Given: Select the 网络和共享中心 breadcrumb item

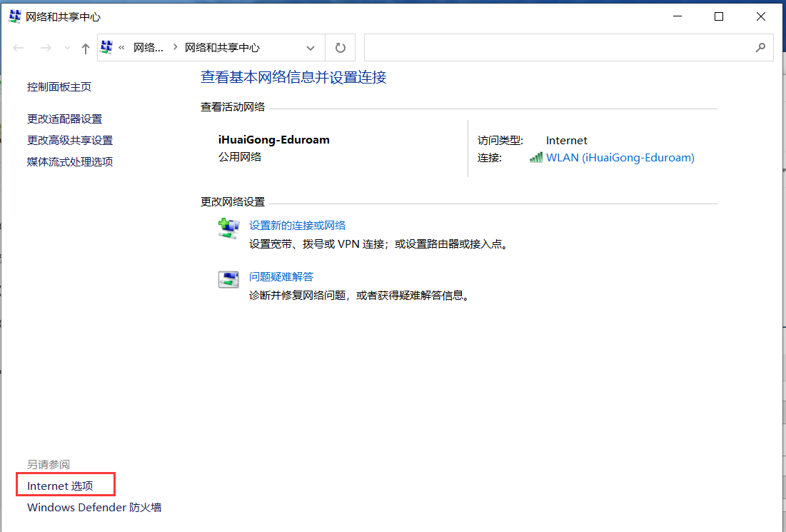Looking at the screenshot, I should point(222,48).
